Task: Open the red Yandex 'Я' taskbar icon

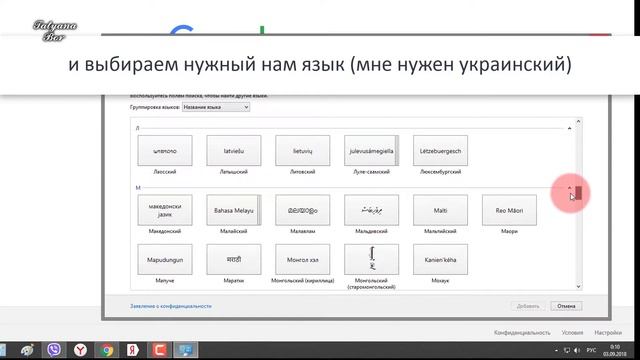Action: point(133,350)
